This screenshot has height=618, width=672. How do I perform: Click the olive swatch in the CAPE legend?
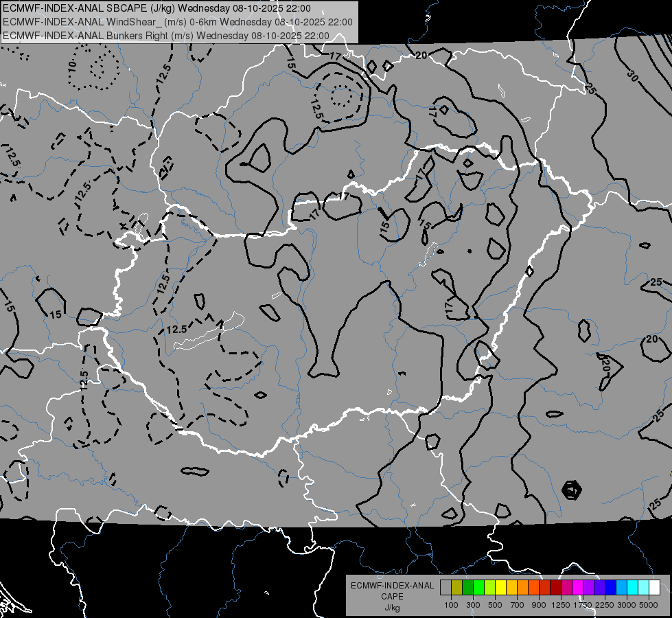coord(457,587)
